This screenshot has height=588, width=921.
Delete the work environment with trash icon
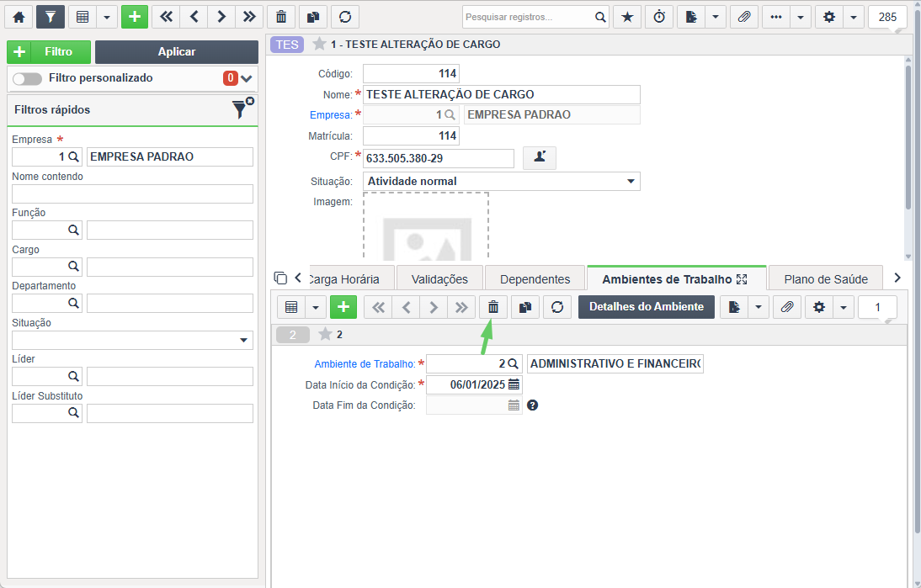click(x=493, y=307)
